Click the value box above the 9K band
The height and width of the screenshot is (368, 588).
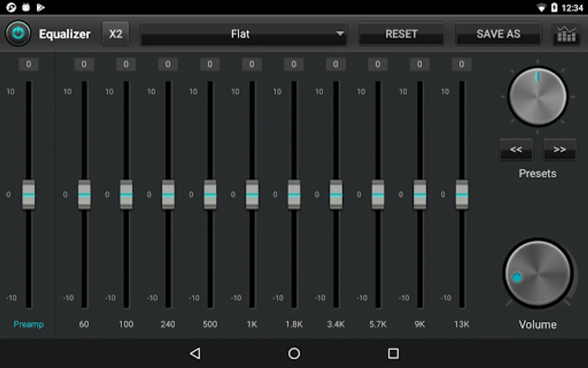420,64
